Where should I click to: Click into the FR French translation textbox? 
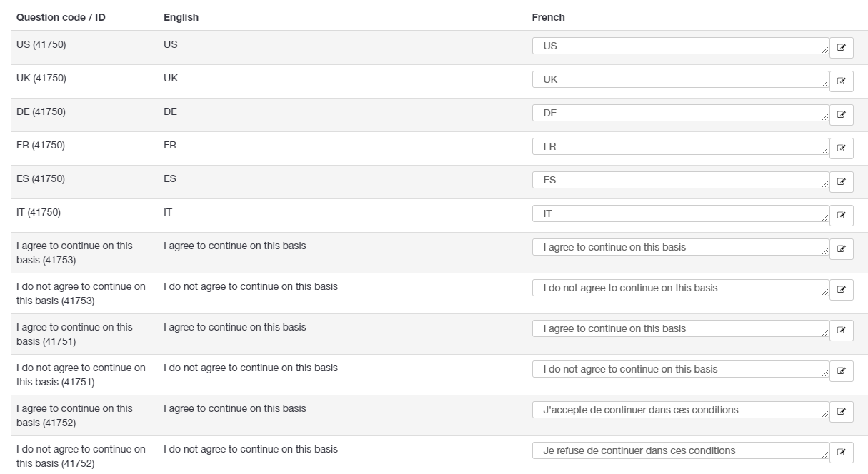pos(679,146)
